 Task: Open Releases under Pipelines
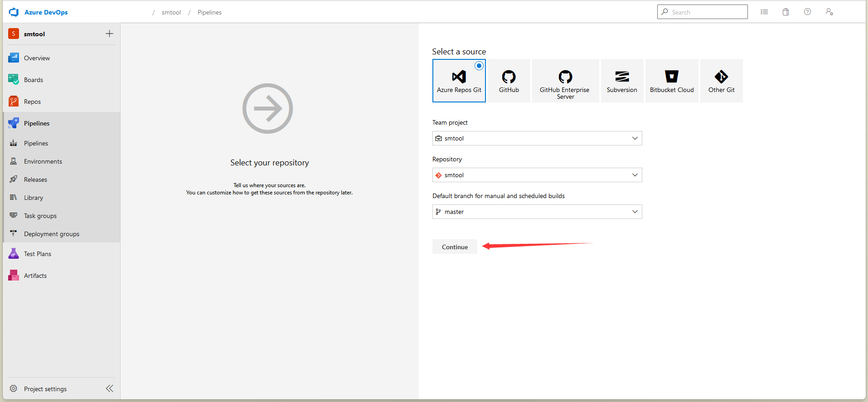[35, 179]
